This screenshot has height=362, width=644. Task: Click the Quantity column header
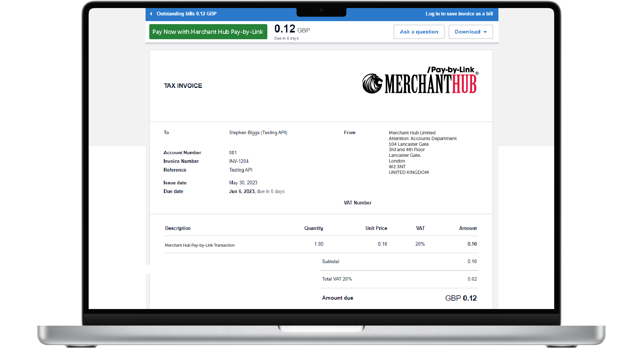coord(314,228)
